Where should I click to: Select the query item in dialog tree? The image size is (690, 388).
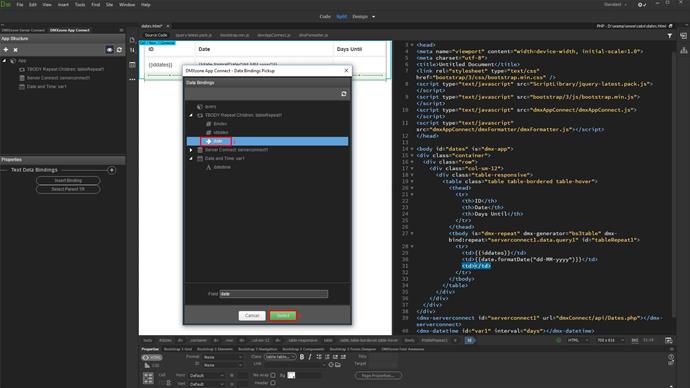coord(210,106)
